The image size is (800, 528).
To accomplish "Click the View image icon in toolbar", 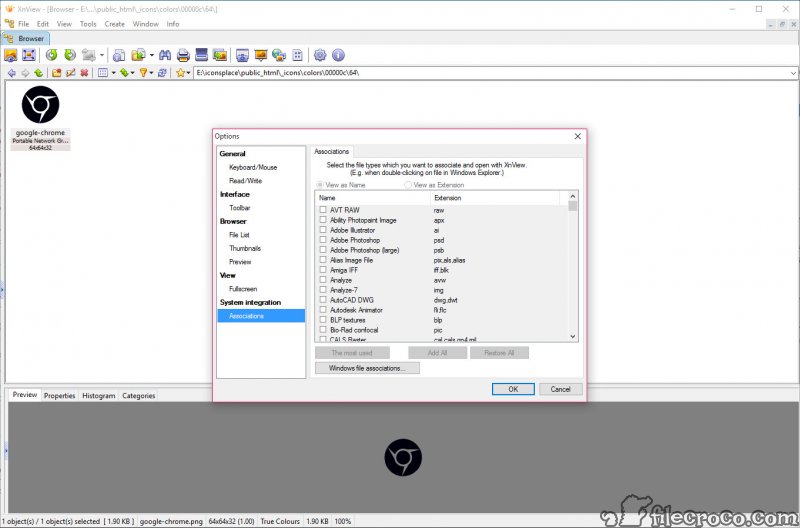I will pyautogui.click(x=10, y=55).
